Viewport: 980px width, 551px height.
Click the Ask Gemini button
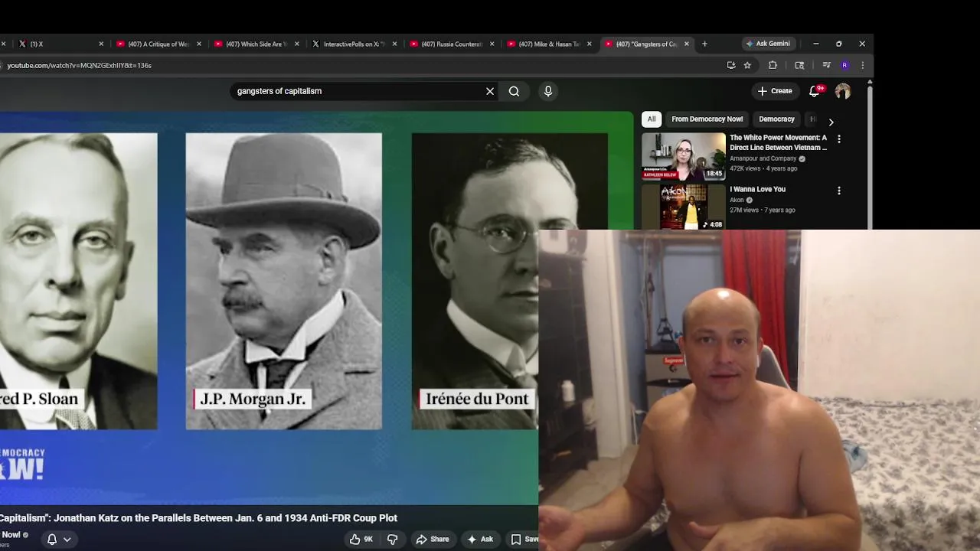[768, 44]
